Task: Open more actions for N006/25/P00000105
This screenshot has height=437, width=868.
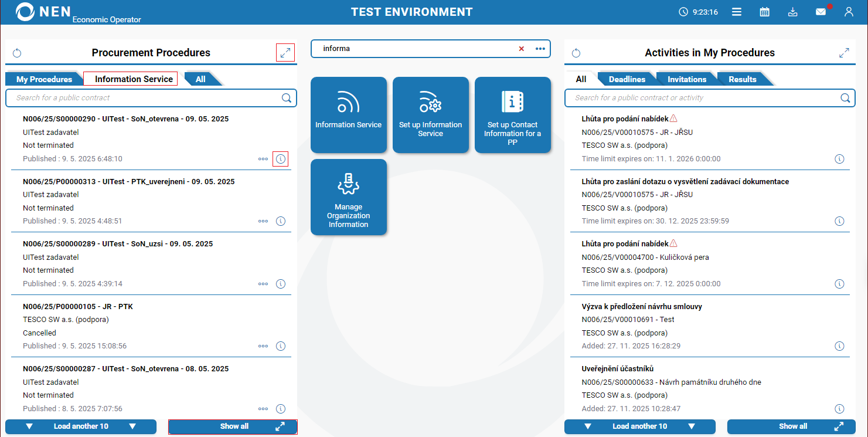Action: 263,346
